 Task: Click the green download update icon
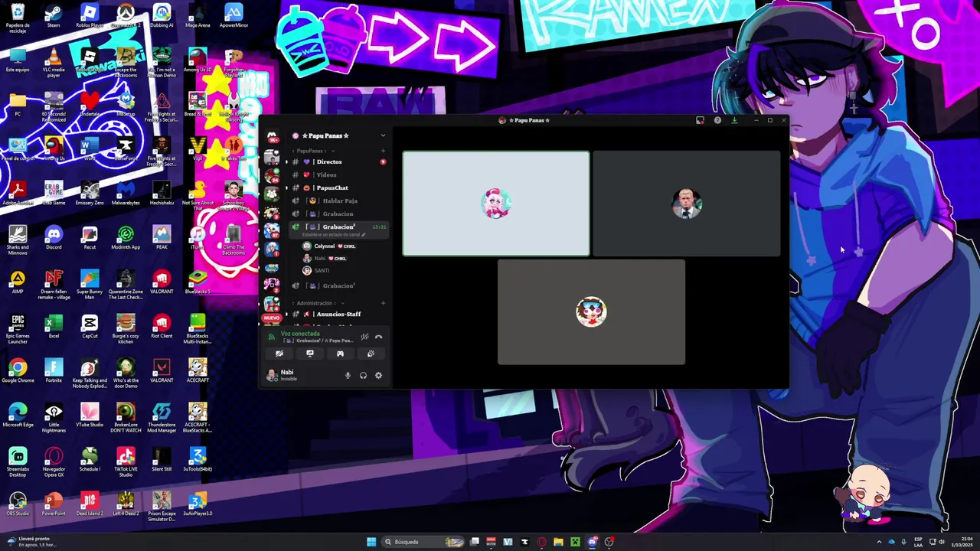734,120
